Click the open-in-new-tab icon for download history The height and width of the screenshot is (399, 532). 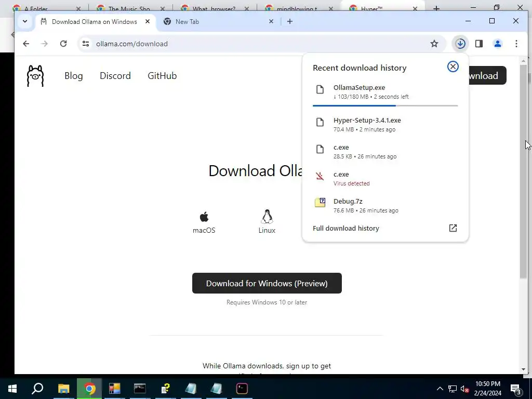(453, 228)
